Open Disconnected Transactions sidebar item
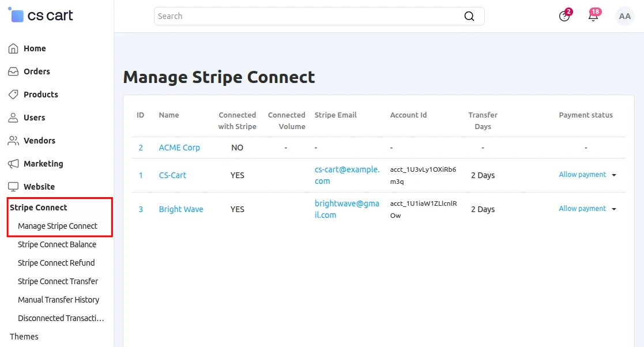644x347 pixels. (61, 318)
